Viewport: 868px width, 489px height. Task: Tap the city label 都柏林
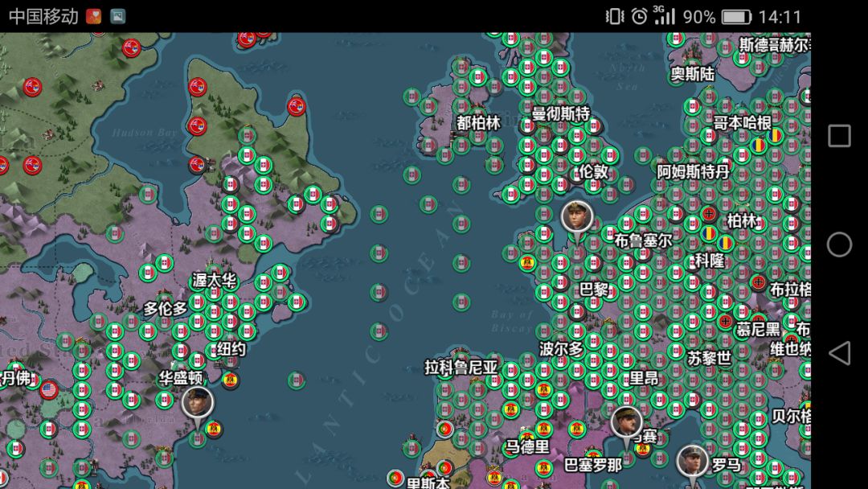click(x=478, y=123)
